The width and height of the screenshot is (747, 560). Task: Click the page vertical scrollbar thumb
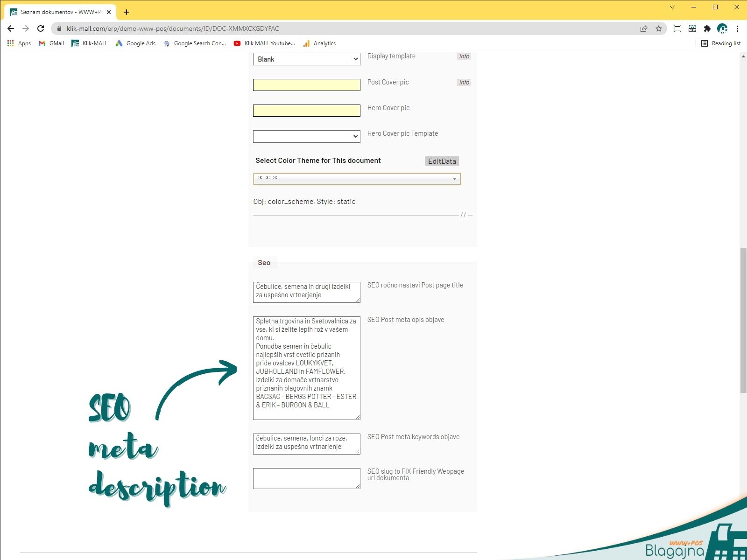743,321
